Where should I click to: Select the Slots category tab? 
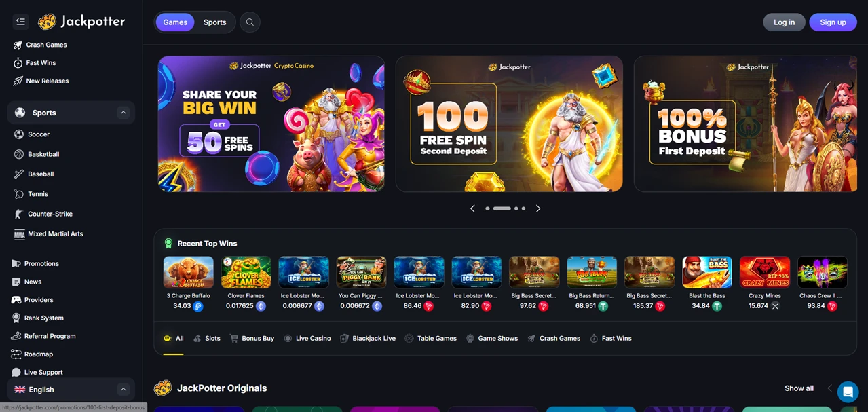207,338
